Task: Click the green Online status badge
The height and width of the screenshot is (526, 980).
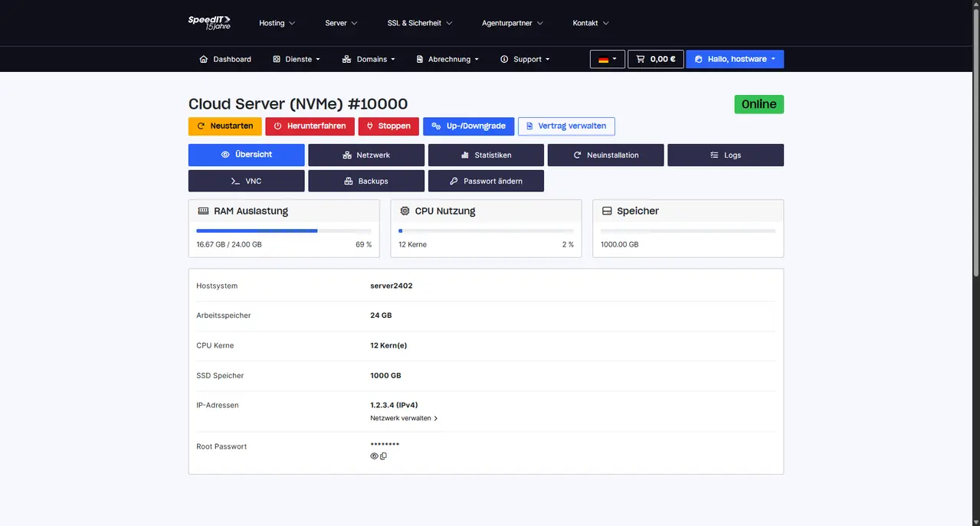Action: coord(759,104)
